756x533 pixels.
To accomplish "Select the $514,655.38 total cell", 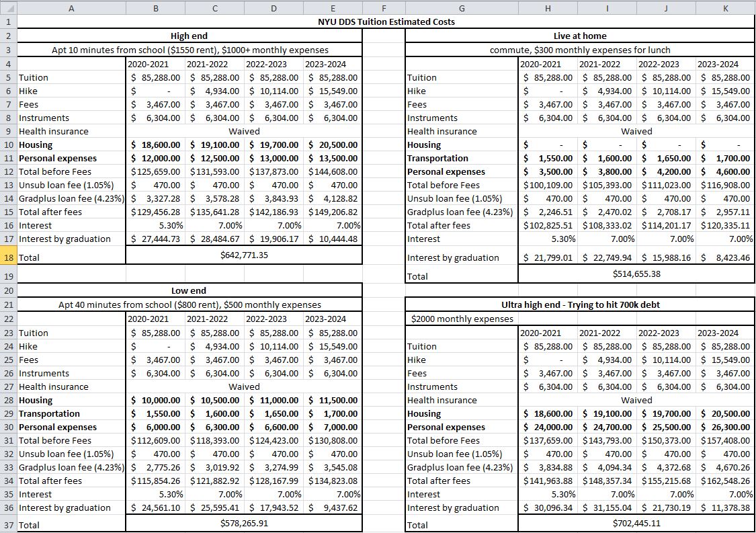I will point(636,274).
